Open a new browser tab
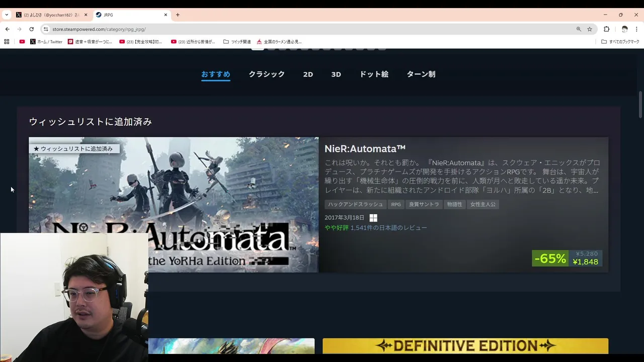 click(x=178, y=15)
